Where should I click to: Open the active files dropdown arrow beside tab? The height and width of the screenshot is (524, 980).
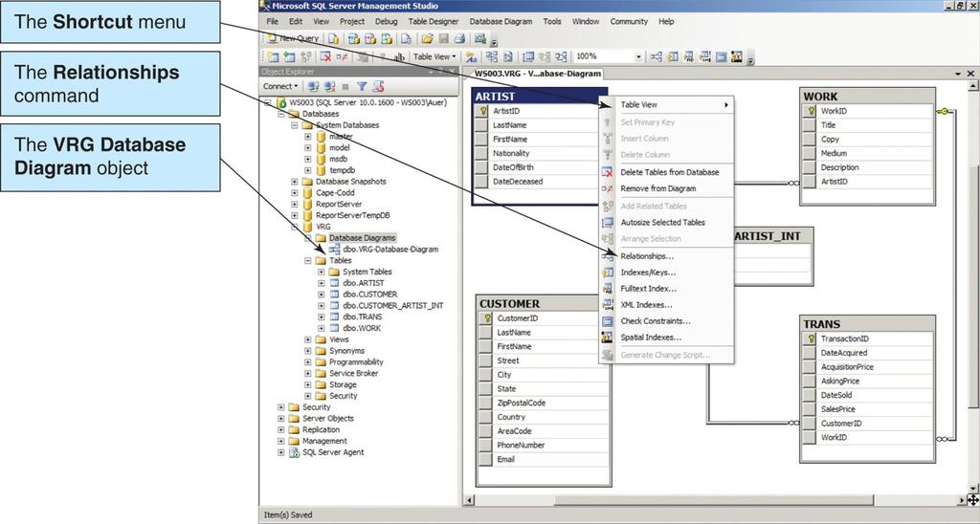(958, 74)
